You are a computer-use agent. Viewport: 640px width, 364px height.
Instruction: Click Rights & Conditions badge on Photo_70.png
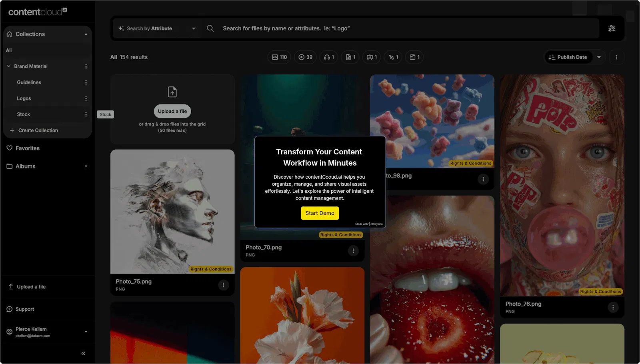point(341,235)
